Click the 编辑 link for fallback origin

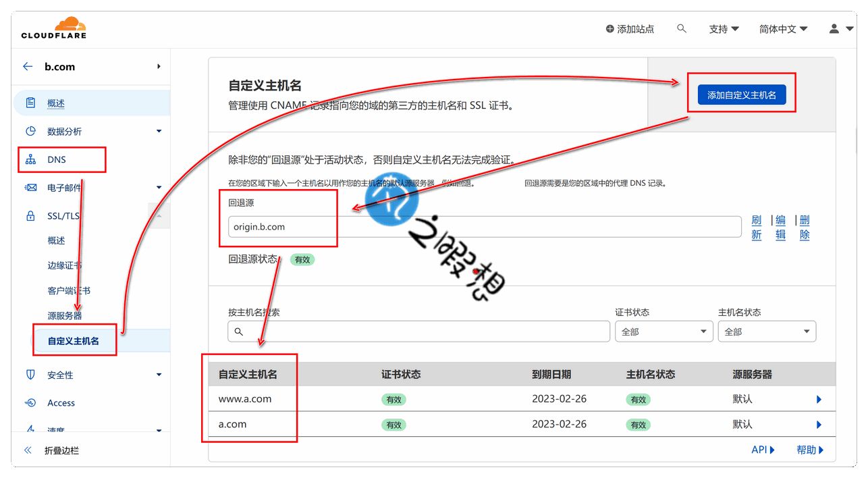(780, 228)
